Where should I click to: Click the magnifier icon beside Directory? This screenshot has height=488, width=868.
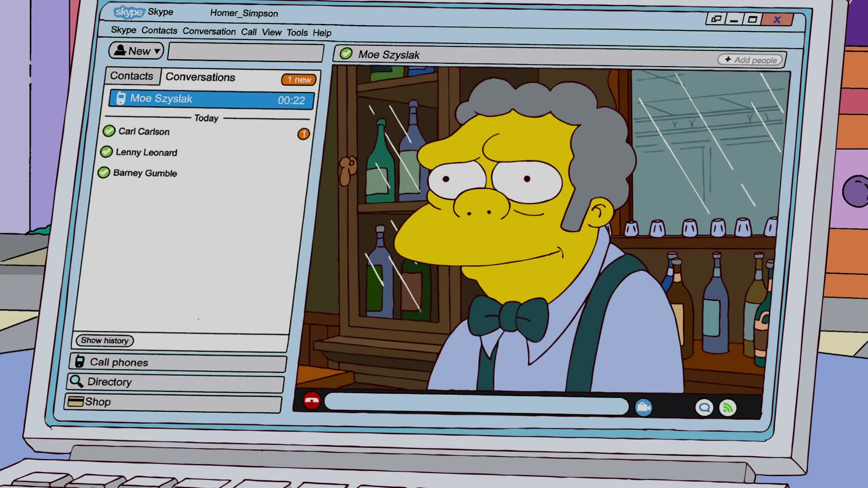76,381
